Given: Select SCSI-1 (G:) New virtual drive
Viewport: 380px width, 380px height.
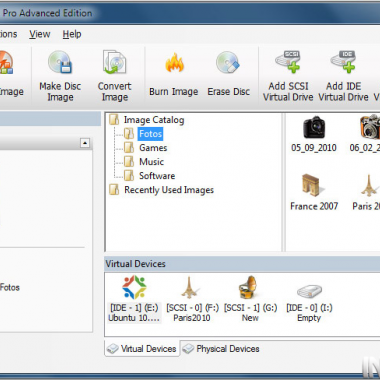Looking at the screenshot, I should coord(250,299).
